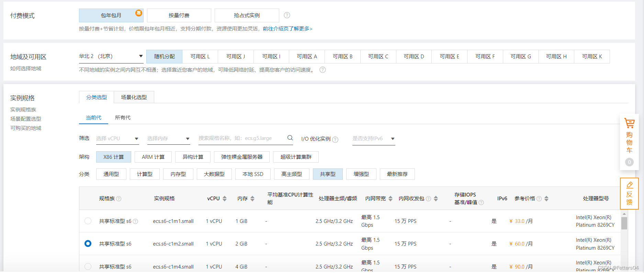Select 可用区 K zone
Image resolution: width=644 pixels, height=273 pixels.
(x=592, y=57)
